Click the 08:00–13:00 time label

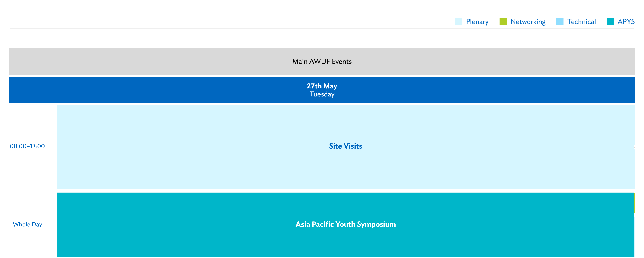point(27,146)
